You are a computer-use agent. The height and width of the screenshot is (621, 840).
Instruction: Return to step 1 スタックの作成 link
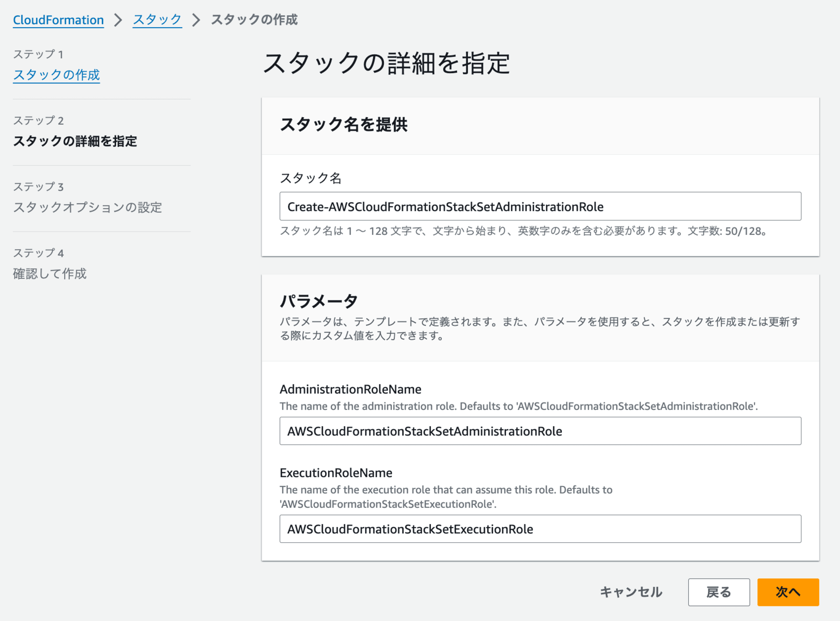pos(56,75)
